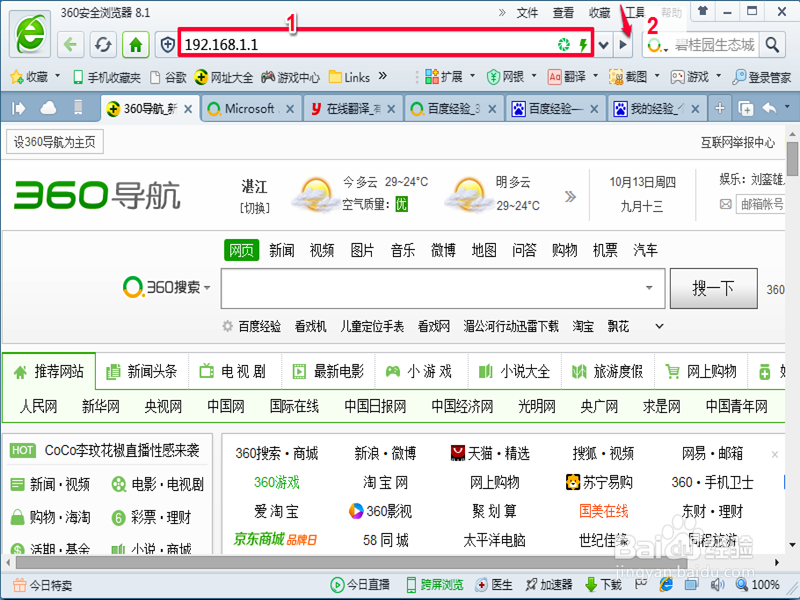The width and height of the screenshot is (800, 600).
Task: Open the search engine selector dropdown
Action: click(x=658, y=45)
